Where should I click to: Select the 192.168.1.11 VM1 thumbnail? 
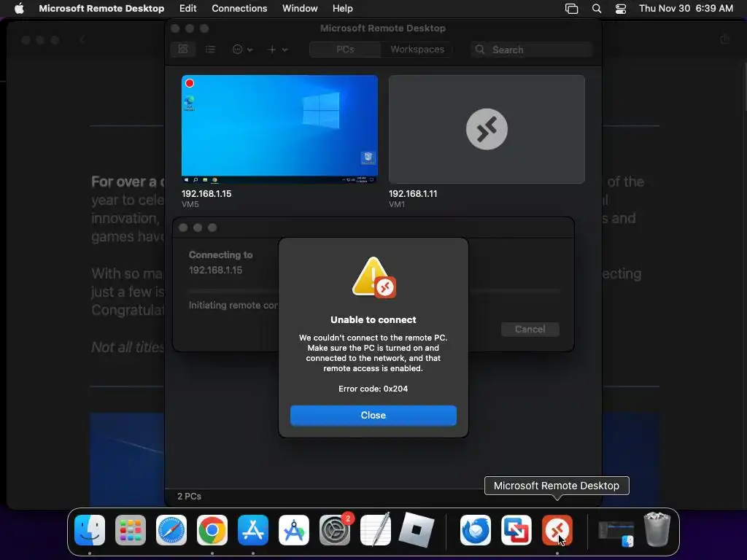(x=487, y=129)
